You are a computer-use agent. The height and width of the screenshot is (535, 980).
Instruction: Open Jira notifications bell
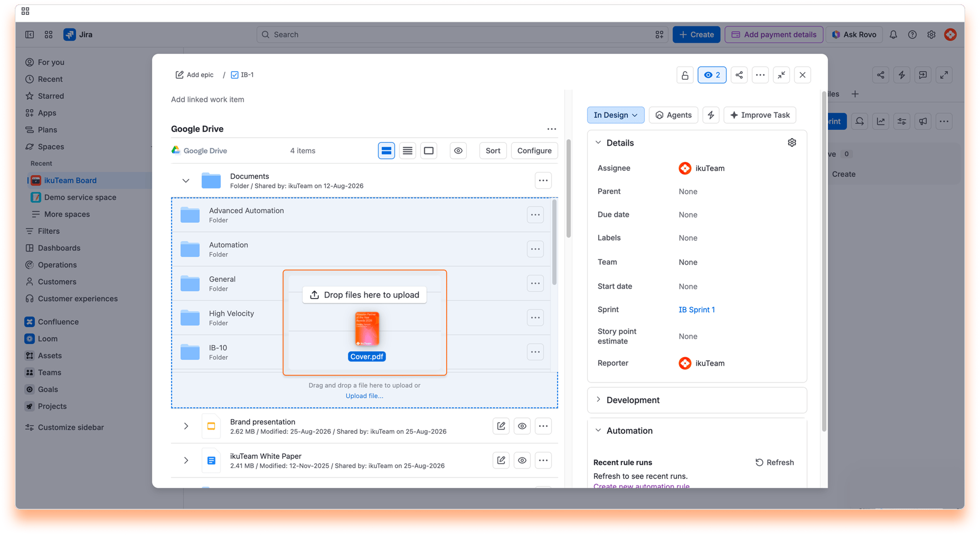point(893,34)
